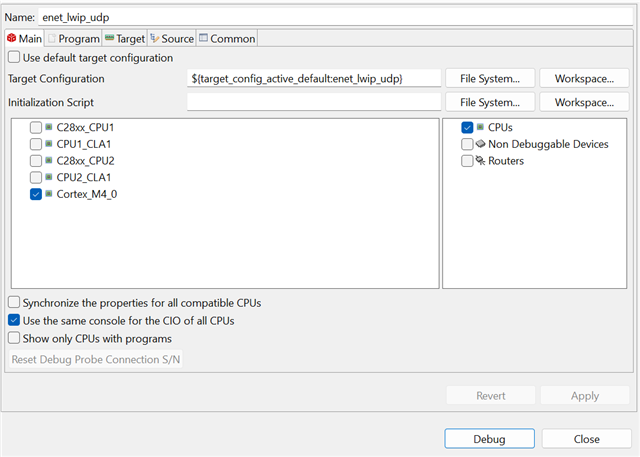Uncheck the Cortex_M4_0 checkbox
This screenshot has width=640, height=457.
36,194
